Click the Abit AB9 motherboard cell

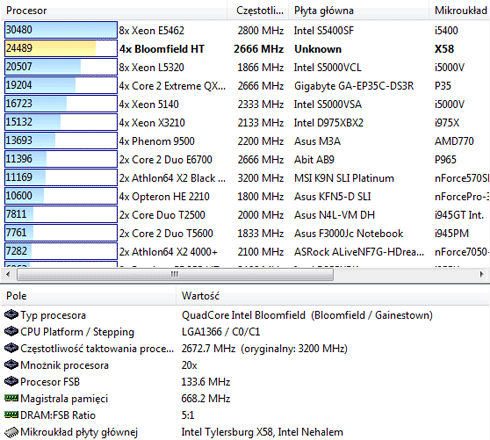314,159
